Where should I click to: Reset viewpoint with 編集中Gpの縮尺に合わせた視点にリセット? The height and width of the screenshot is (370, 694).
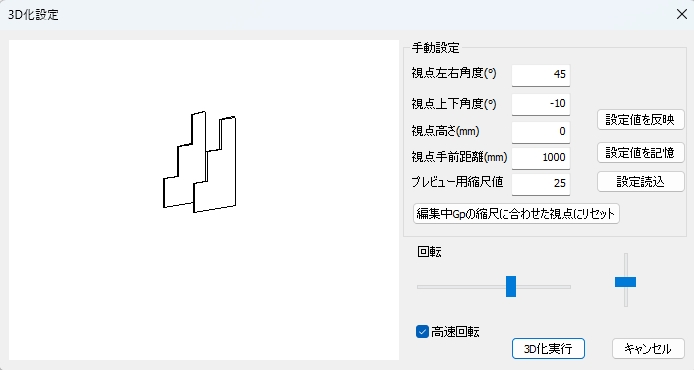click(x=516, y=214)
